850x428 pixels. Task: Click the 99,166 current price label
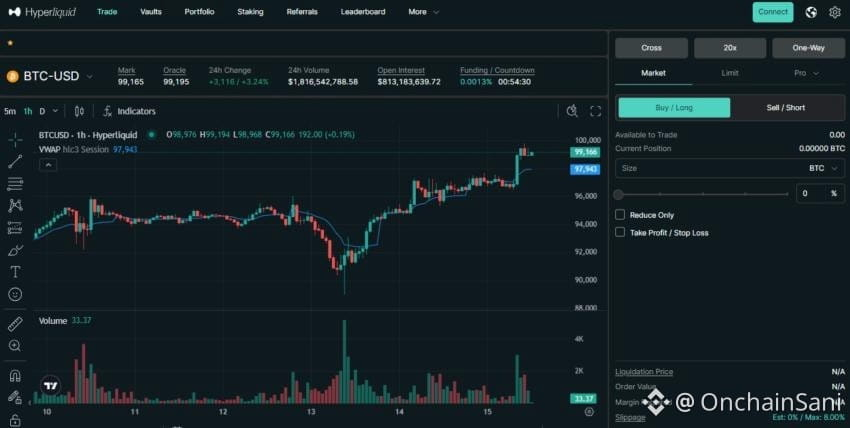585,152
